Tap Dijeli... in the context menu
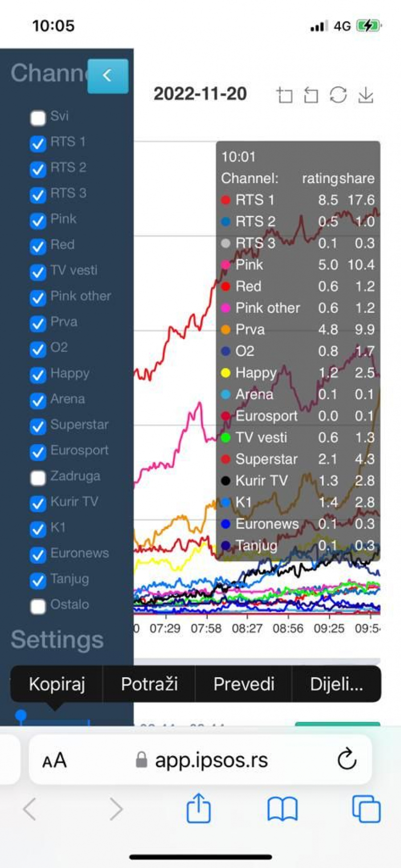The image size is (401, 868). (336, 684)
